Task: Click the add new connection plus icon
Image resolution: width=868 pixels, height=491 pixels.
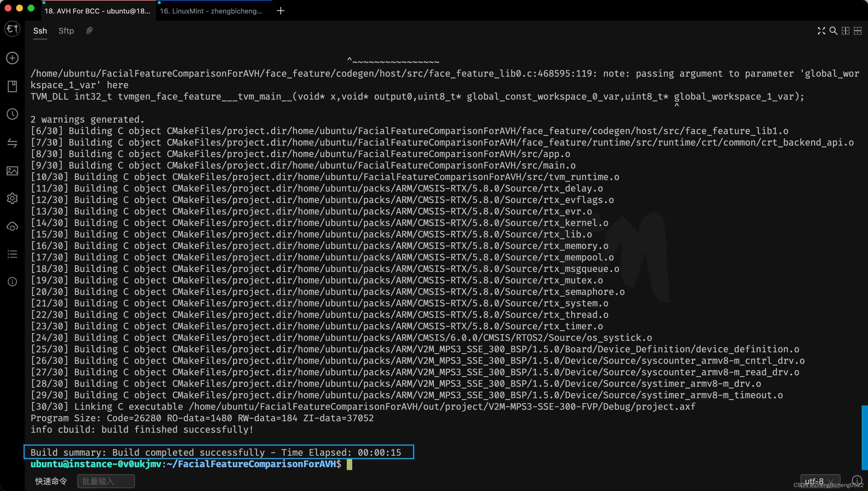Action: coord(12,58)
